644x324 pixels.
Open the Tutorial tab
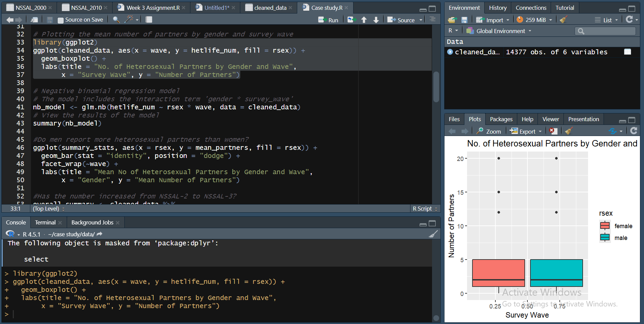[564, 7]
